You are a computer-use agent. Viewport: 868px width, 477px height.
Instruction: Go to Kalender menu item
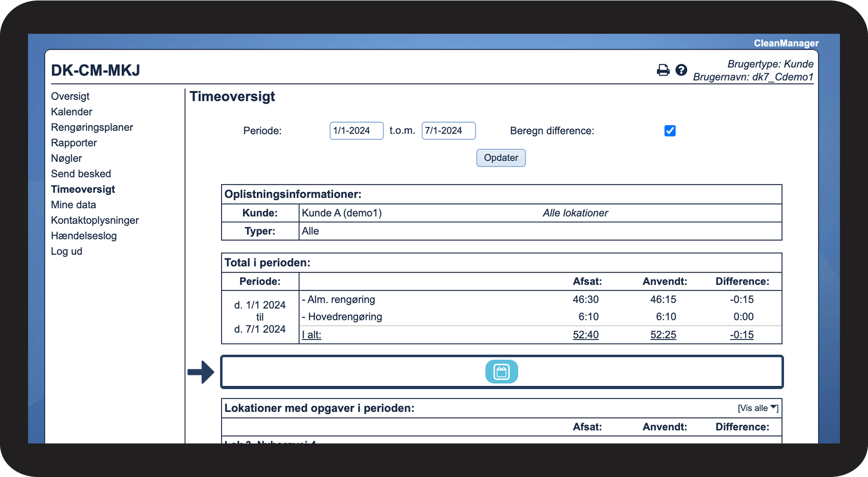[72, 112]
